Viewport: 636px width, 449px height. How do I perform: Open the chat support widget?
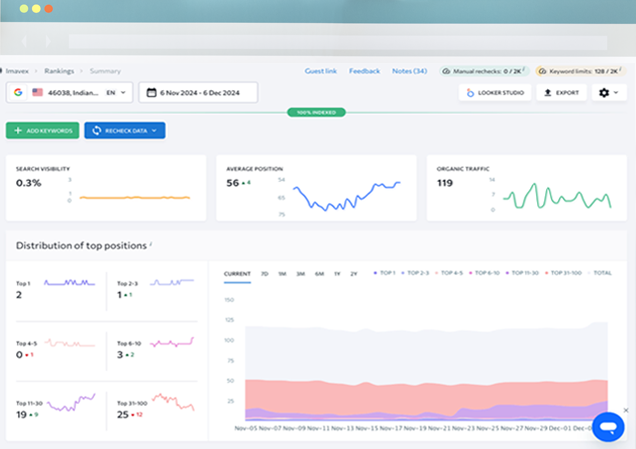pos(607,427)
